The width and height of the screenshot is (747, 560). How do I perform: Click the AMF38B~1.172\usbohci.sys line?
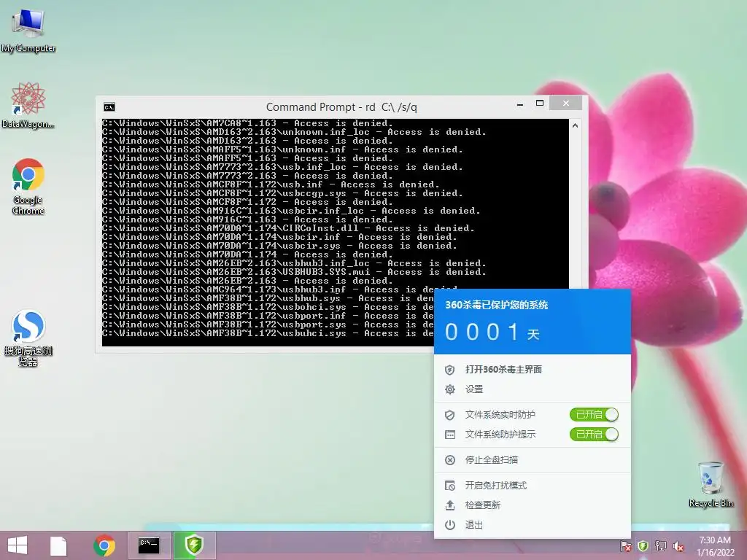point(268,307)
